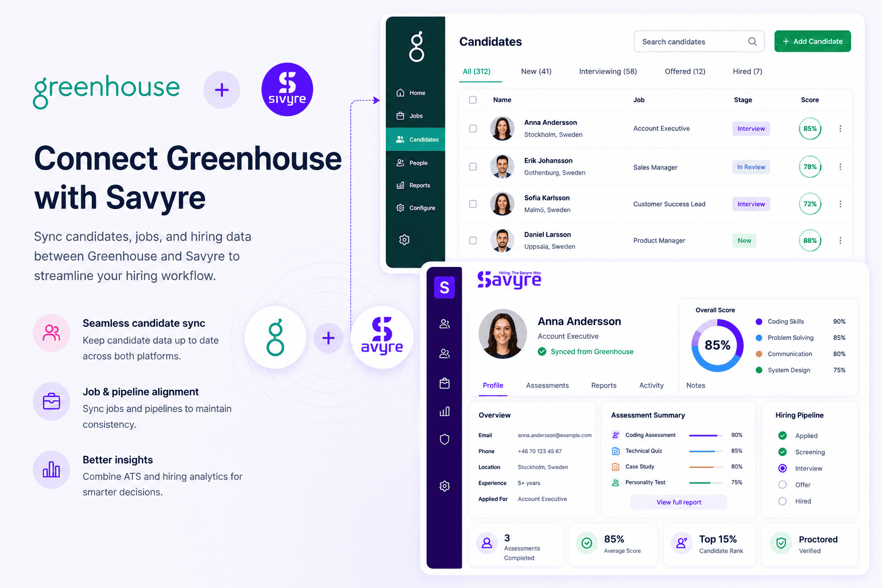The height and width of the screenshot is (588, 882).
Task: Click the Greenhouse logo atop the sidebar
Action: [x=416, y=47]
